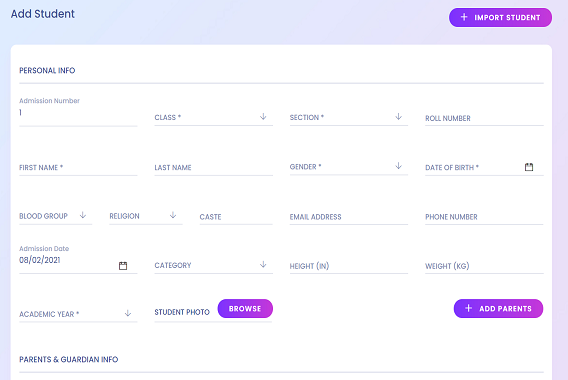Click the Add Parents button
Screen dimensions: 568x380
point(498,308)
